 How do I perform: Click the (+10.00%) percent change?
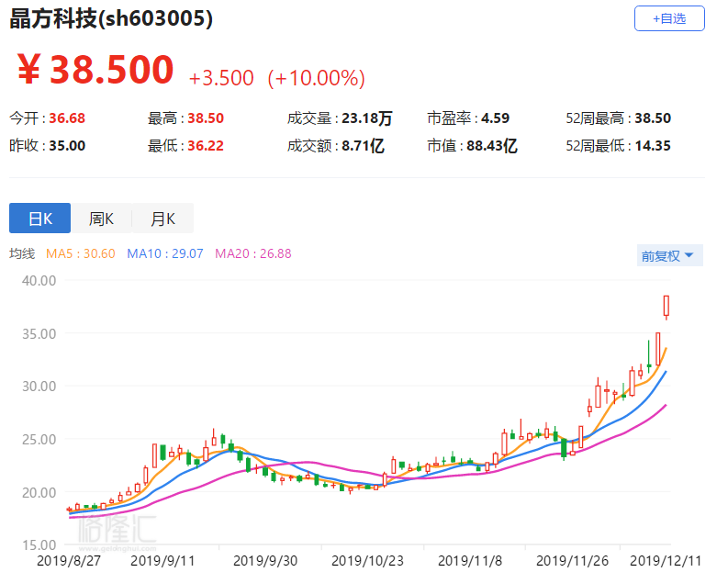316,78
